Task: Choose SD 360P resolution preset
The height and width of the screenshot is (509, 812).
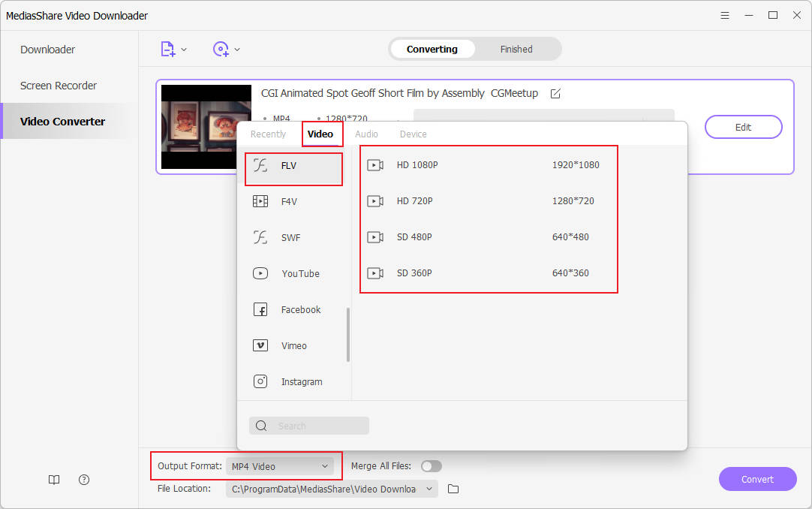Action: pyautogui.click(x=414, y=273)
